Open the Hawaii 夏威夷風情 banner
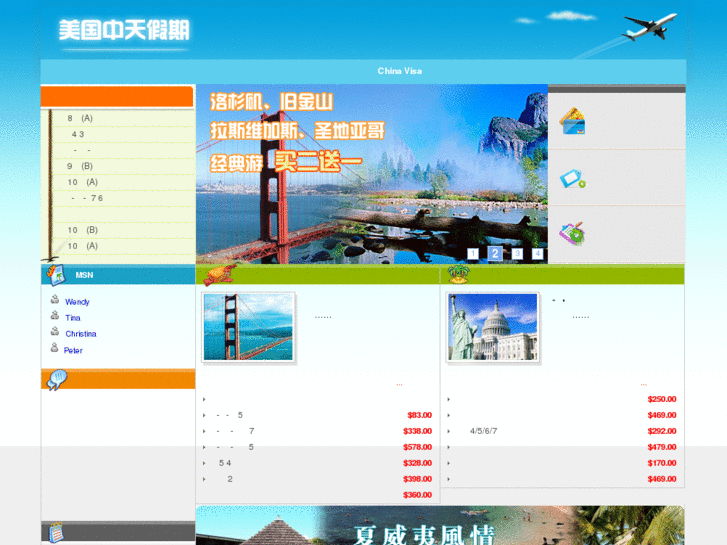727x545 pixels. (x=440, y=526)
